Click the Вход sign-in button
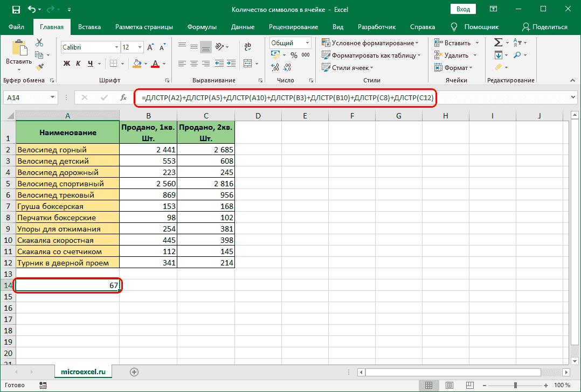The height and width of the screenshot is (392, 581). (x=463, y=10)
